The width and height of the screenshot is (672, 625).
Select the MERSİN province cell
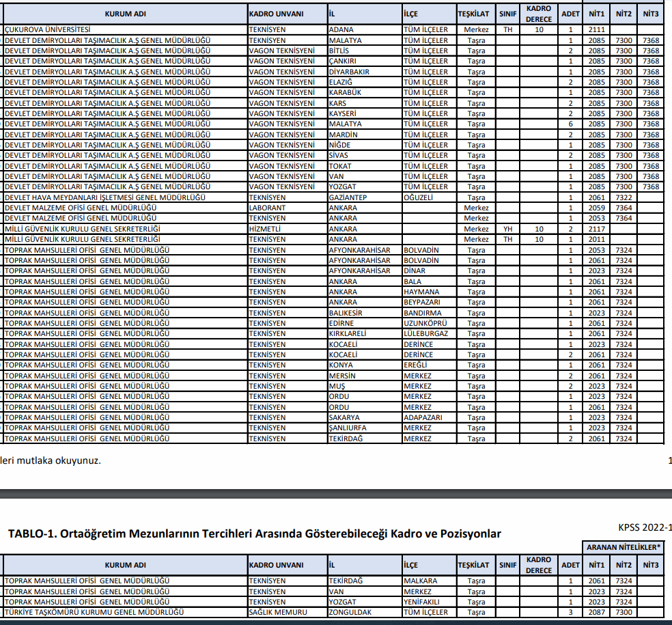365,376
